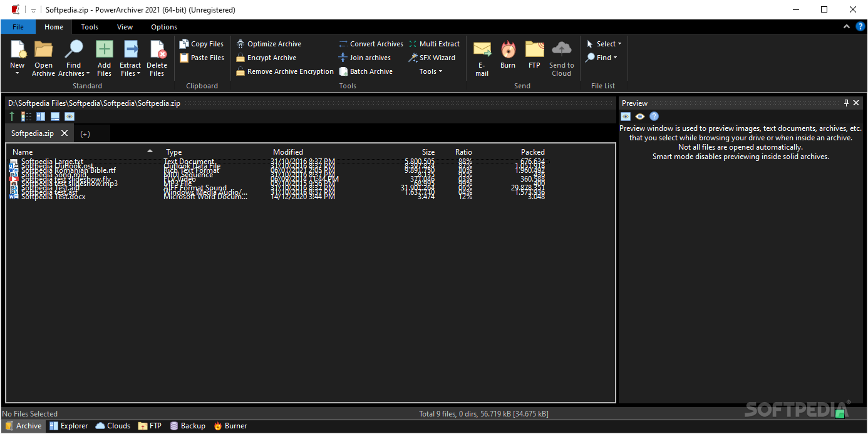The height and width of the screenshot is (434, 868).
Task: Toggle smart preview mode in Preview panel
Action: pyautogui.click(x=626, y=116)
